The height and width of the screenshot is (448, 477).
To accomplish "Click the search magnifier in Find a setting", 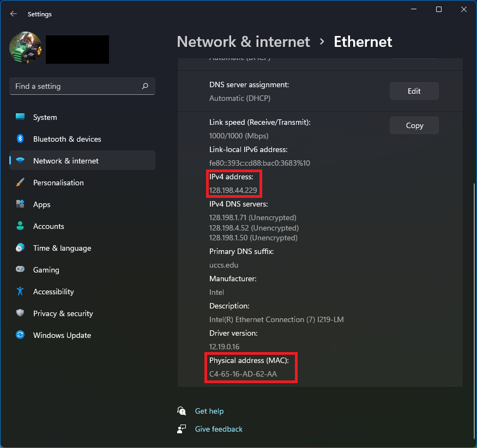I will 145,86.
